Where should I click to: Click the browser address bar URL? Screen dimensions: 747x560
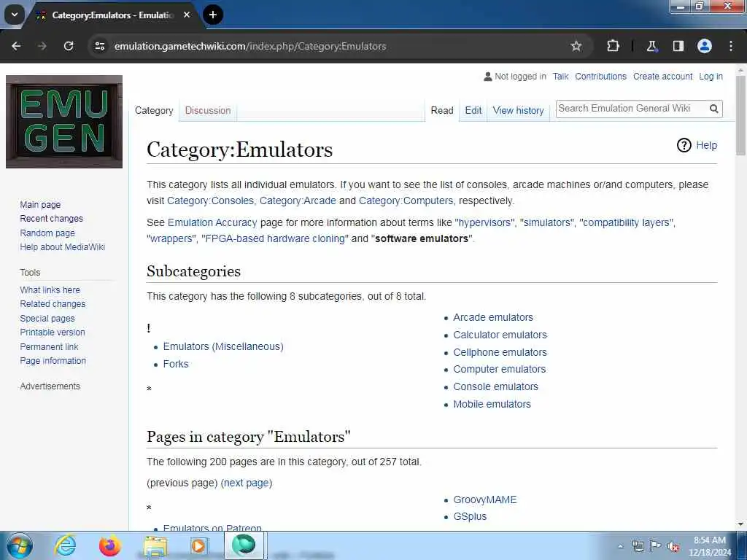(250, 46)
